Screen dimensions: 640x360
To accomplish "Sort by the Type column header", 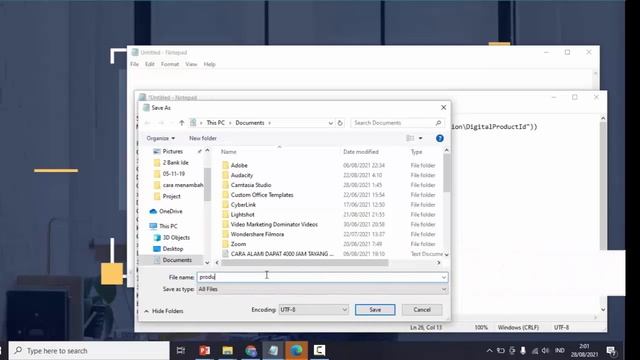I will (x=417, y=152).
